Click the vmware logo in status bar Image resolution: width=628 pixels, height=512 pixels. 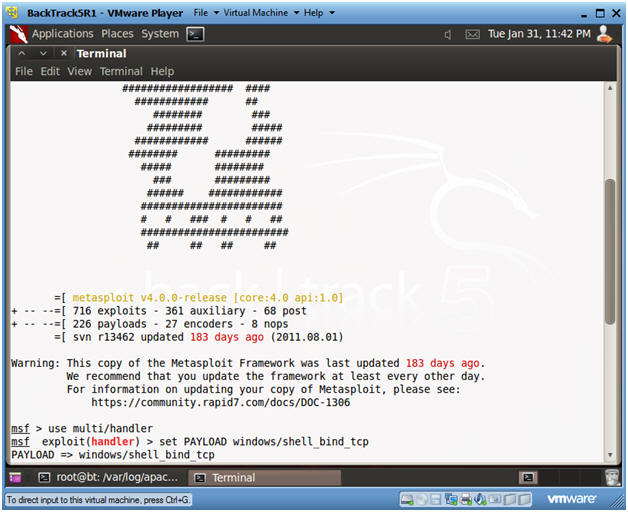(x=572, y=499)
